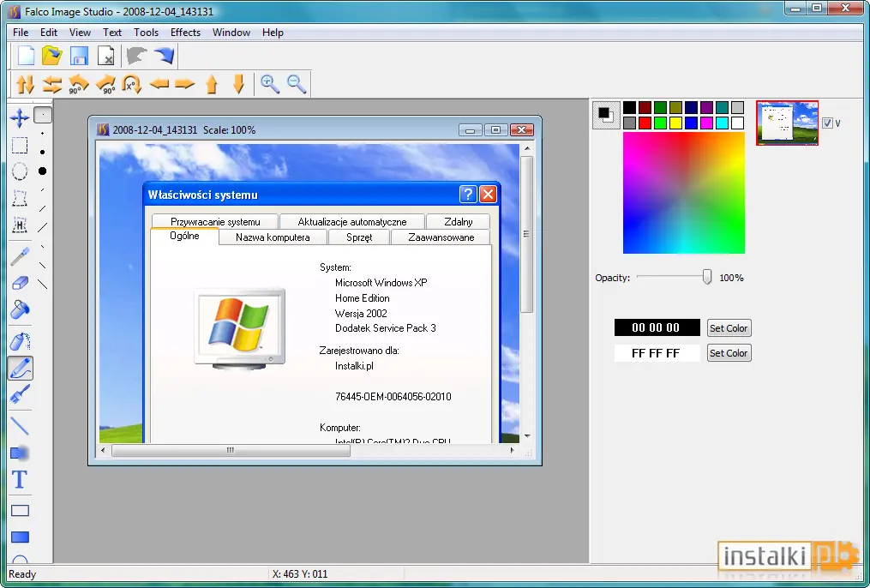Select the Move tool
The height and width of the screenshot is (588, 870).
point(20,117)
